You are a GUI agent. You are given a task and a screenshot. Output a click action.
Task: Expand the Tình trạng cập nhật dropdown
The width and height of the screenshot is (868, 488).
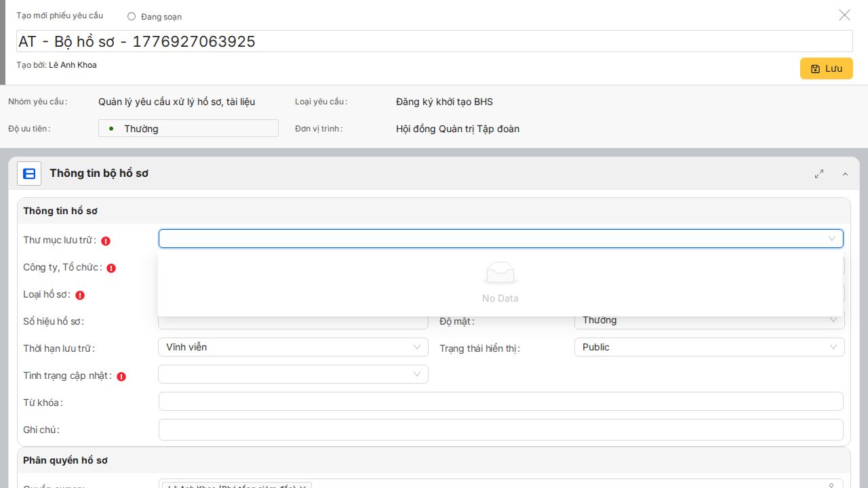pyautogui.click(x=293, y=374)
